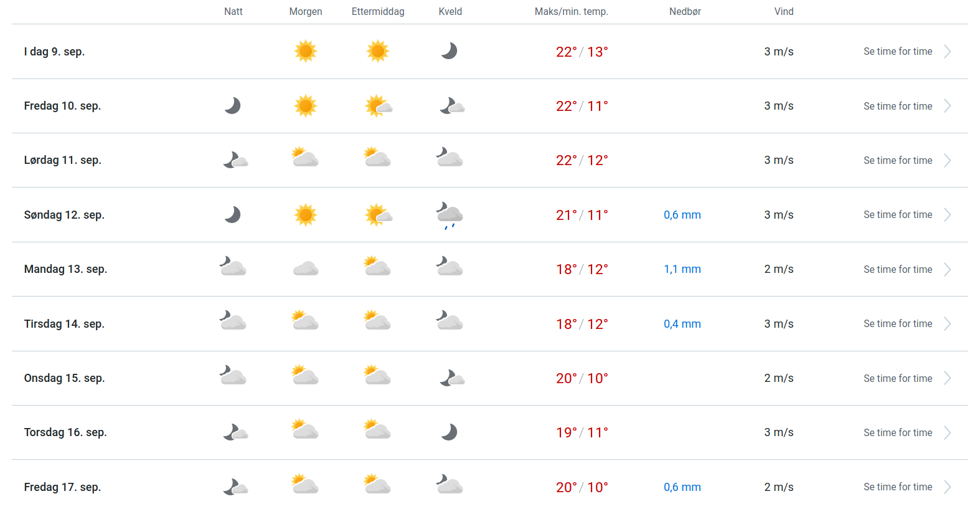Click Friday 10. sep. afternoon sun-and-cloud icon
The image size is (980, 514).
tap(379, 106)
